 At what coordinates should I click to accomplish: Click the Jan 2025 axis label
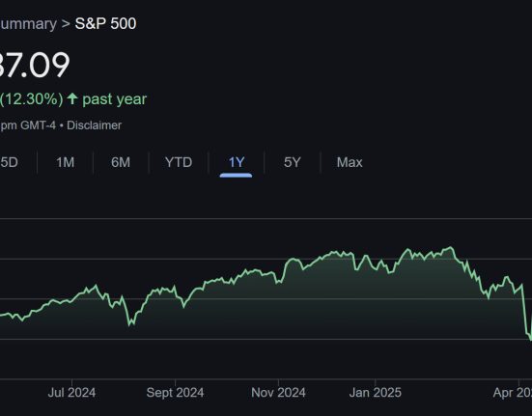coord(376,393)
